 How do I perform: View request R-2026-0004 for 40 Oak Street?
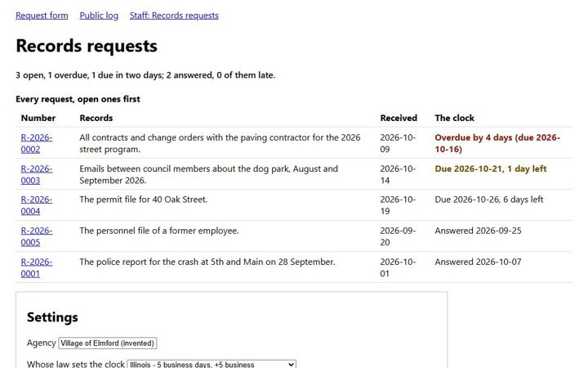click(37, 205)
